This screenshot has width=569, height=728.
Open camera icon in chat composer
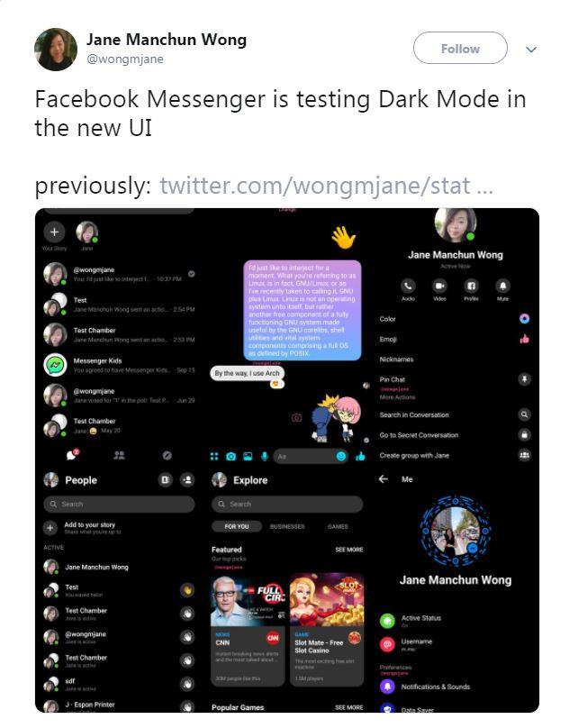[230, 457]
